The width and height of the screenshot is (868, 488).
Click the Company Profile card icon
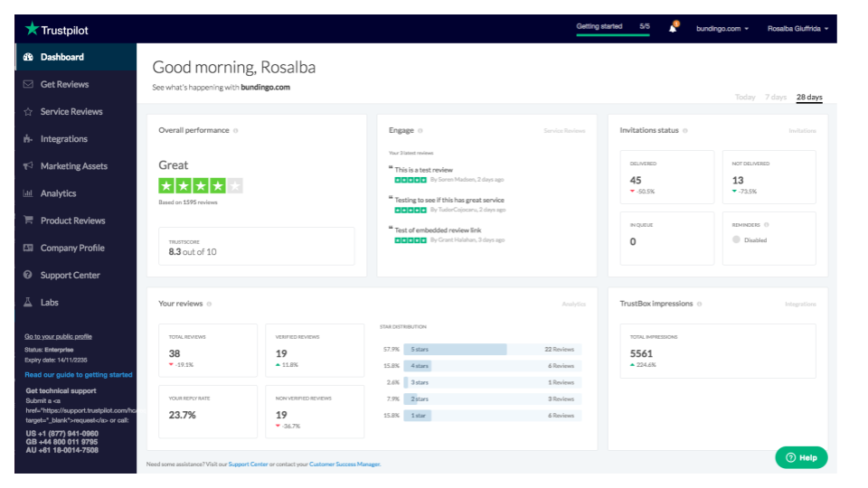28,248
